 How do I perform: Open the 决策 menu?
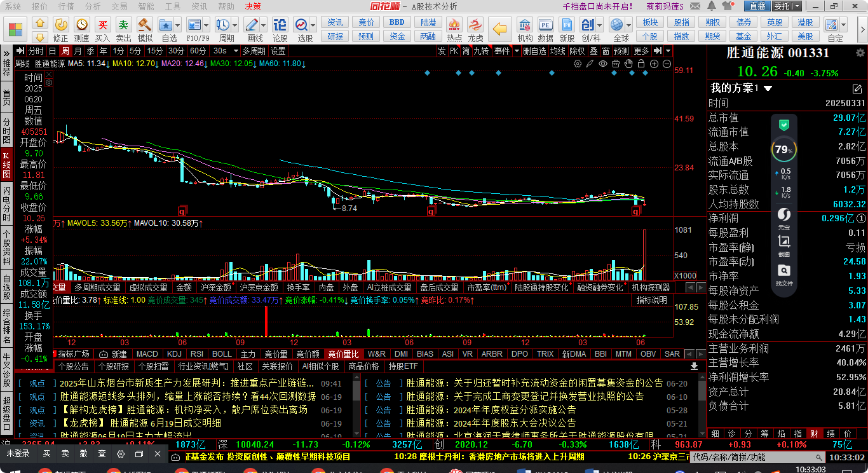[x=253, y=6]
